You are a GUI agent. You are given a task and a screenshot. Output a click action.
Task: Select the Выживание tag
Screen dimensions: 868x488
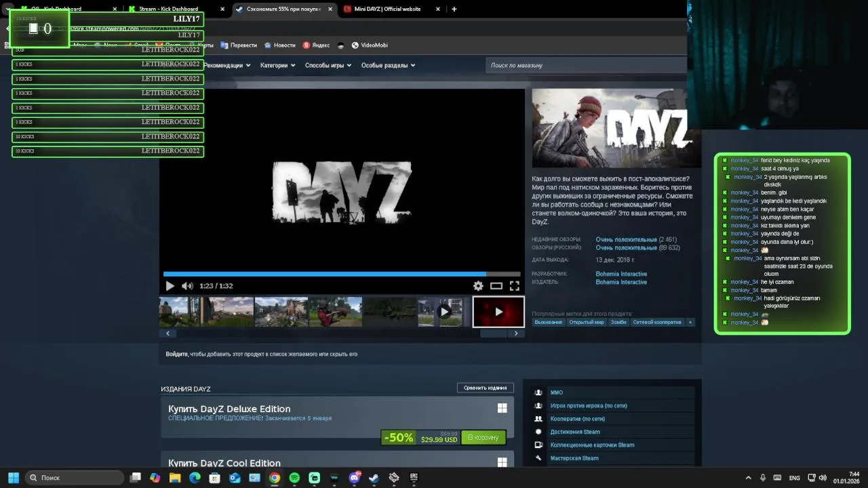(x=549, y=323)
